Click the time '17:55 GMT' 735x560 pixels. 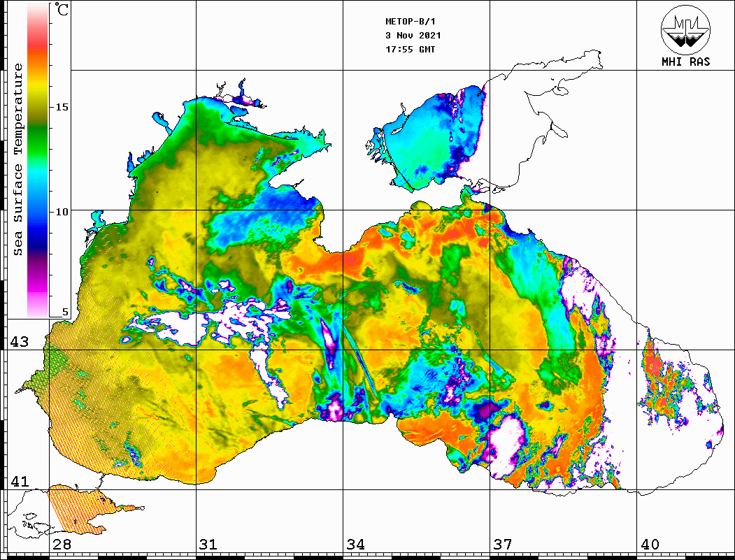[x=411, y=49]
